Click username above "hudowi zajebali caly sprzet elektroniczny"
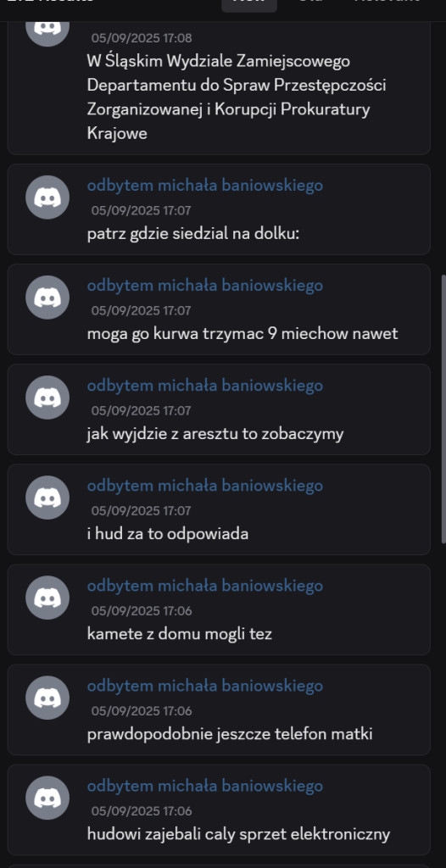This screenshot has width=446, height=868. coord(205,786)
